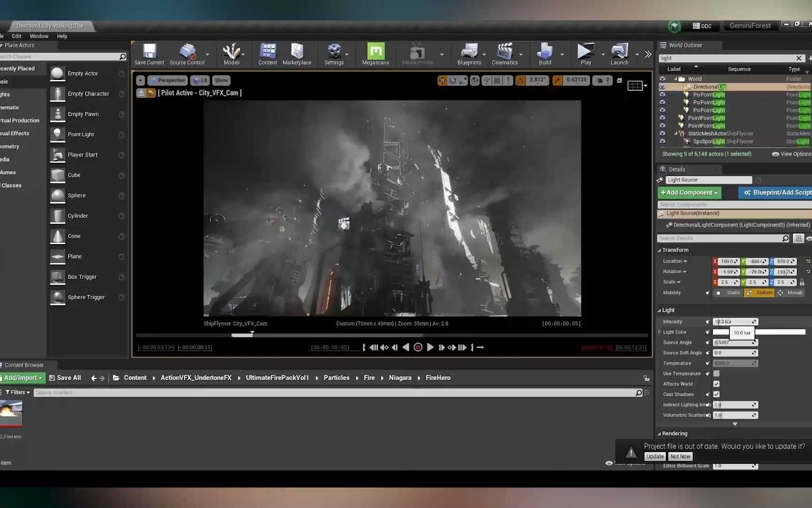Click the Save All button
Screen dimensions: 812x508
(x=65, y=378)
